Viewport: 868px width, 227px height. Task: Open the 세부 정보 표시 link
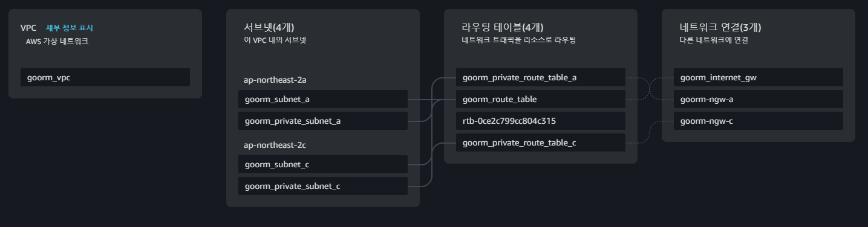tap(70, 28)
